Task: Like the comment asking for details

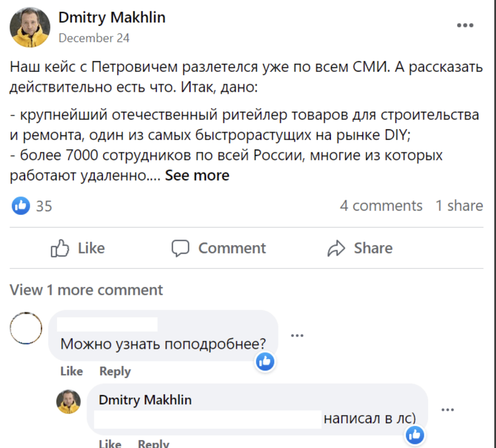Action: [72, 371]
